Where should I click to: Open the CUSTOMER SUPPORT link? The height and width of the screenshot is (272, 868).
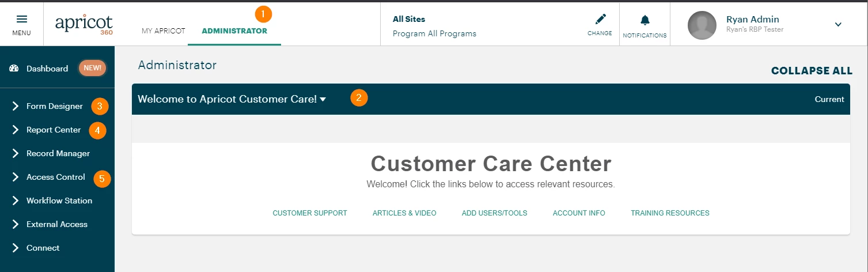tap(310, 213)
